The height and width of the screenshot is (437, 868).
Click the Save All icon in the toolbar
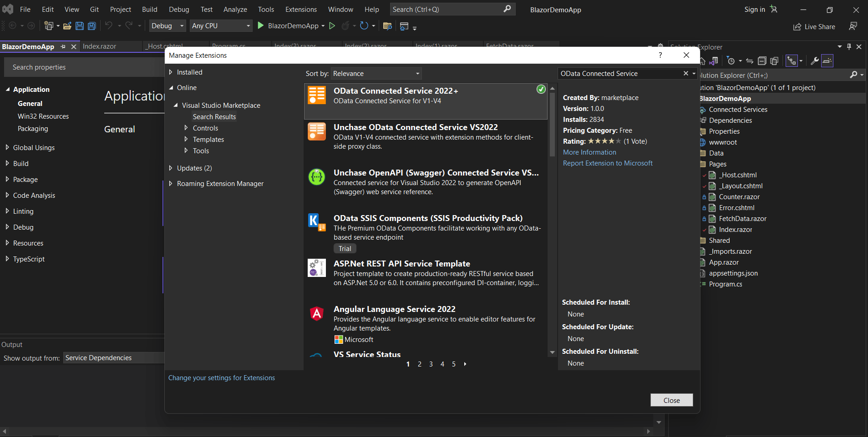pyautogui.click(x=92, y=26)
